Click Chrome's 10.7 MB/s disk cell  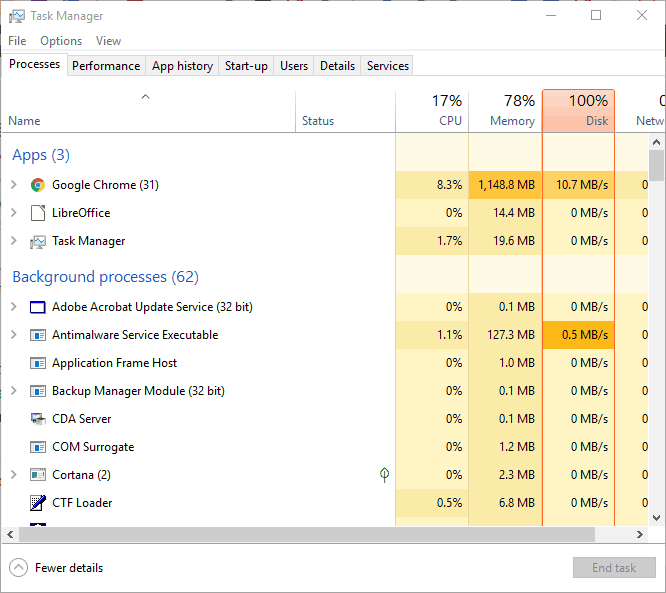click(579, 185)
